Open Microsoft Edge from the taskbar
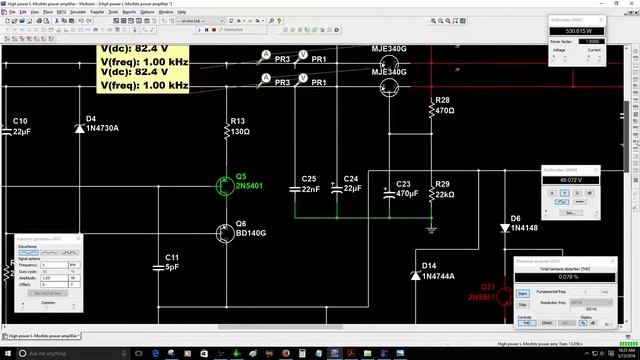 tap(155, 353)
